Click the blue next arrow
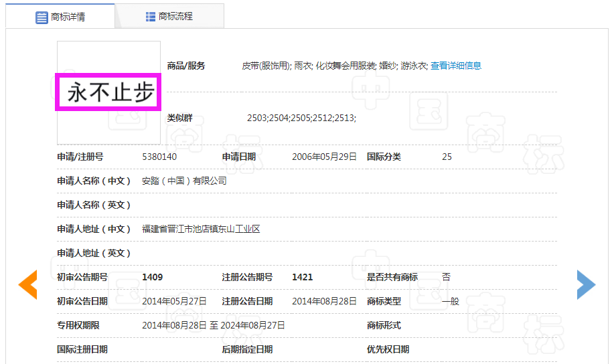Viewport: 614px width, 364px height. click(x=585, y=284)
